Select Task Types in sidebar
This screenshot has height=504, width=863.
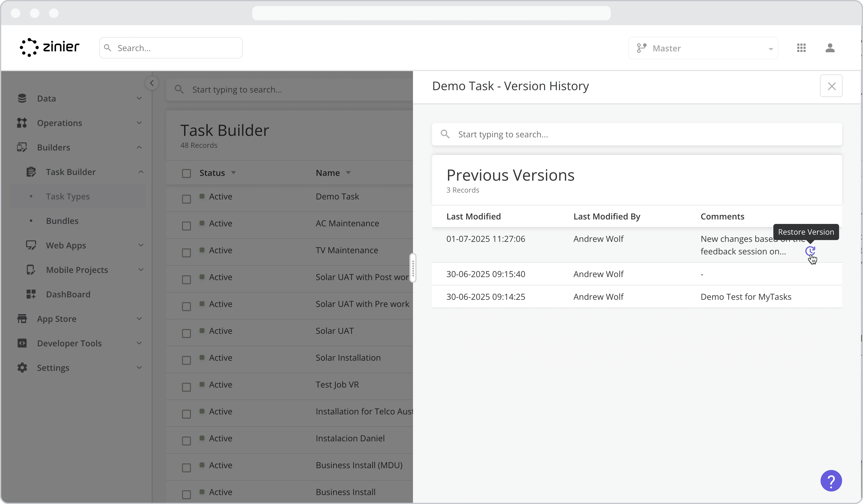pyautogui.click(x=78, y=196)
